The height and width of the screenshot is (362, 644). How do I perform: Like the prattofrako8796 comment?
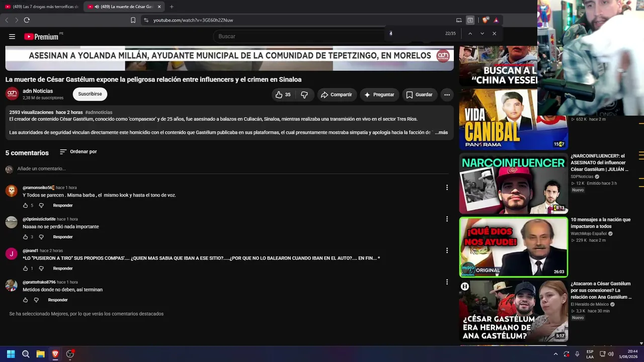[25, 300]
